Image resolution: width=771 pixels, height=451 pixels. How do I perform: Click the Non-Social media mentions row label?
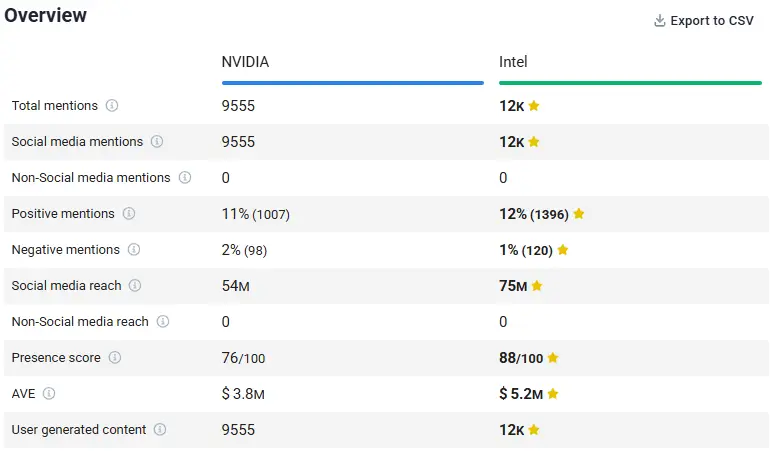(91, 178)
